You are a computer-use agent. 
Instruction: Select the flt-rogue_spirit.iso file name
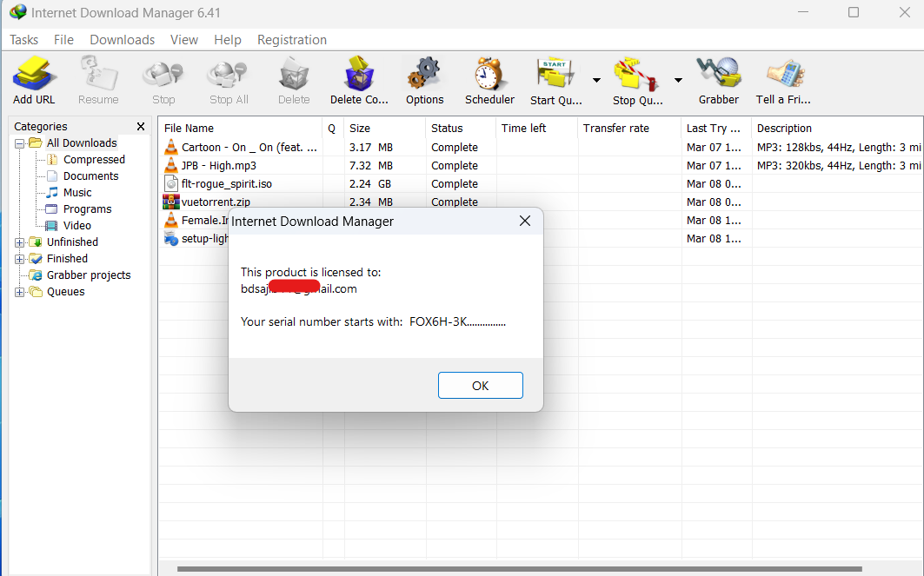227,184
